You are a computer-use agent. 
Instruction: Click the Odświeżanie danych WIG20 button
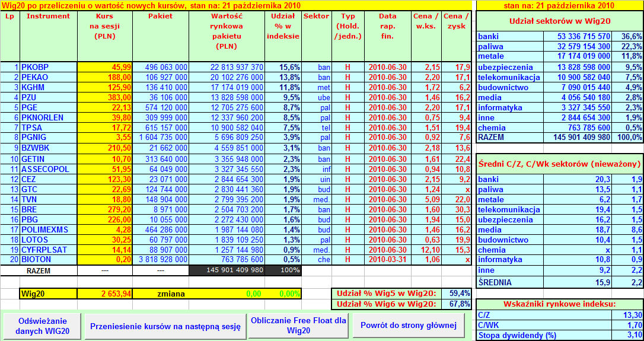(x=42, y=326)
